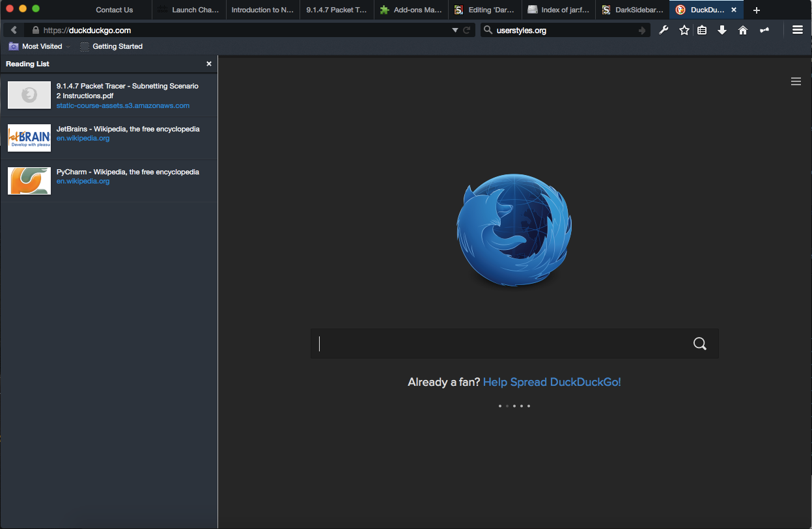Click the page indicator dots below the link
Screen dimensions: 812x529
(x=514, y=405)
